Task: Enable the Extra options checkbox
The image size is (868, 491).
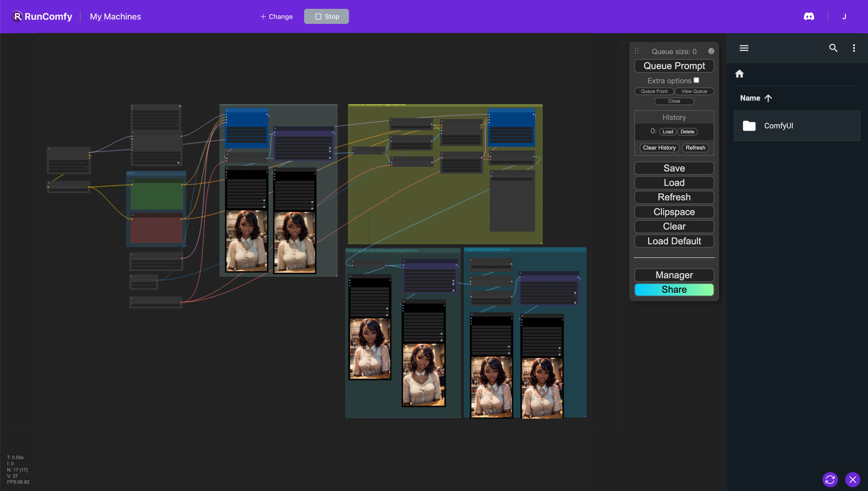Action: point(696,80)
